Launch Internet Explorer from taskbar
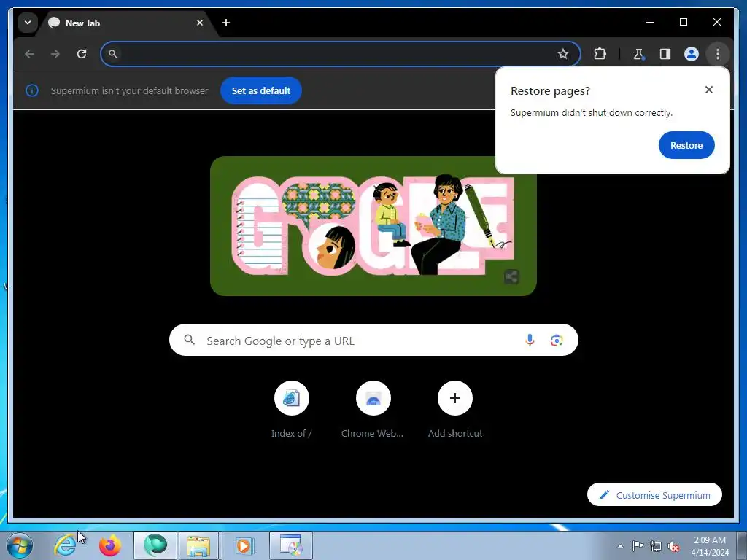 [x=65, y=545]
